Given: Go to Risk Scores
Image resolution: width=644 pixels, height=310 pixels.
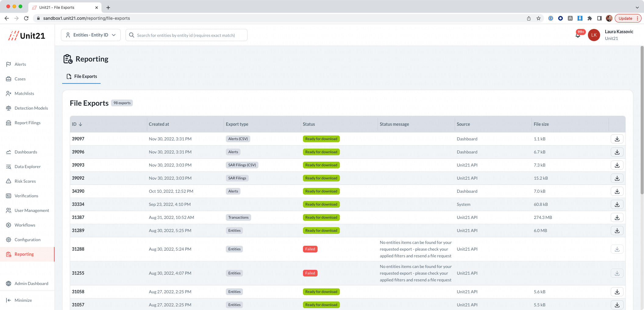Looking at the screenshot, I should pos(25,181).
